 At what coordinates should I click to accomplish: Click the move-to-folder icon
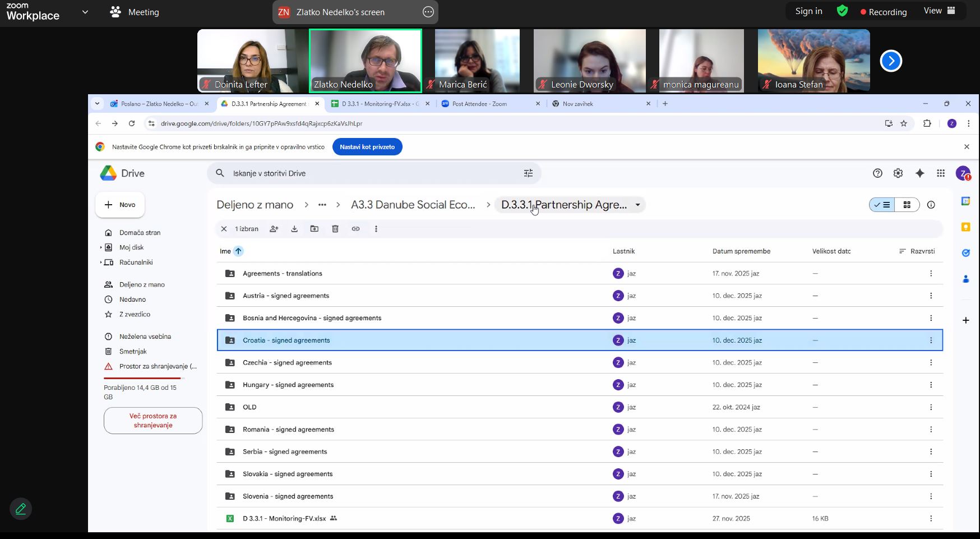[x=315, y=229]
